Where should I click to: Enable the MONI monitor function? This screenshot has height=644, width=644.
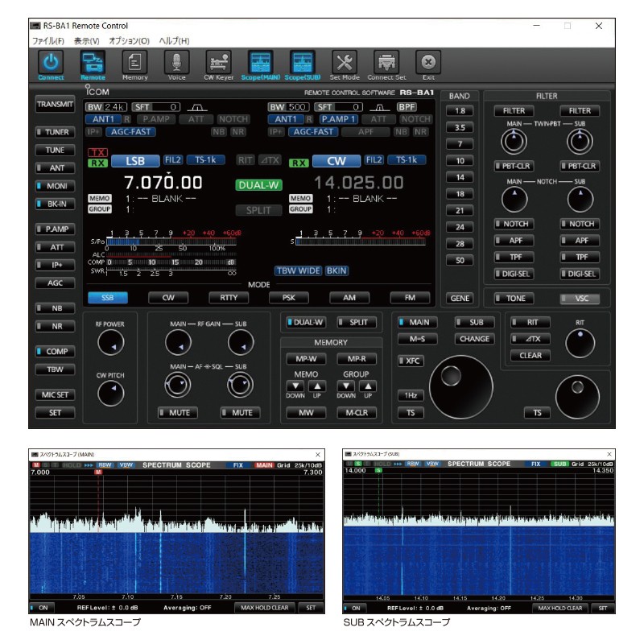(x=54, y=184)
